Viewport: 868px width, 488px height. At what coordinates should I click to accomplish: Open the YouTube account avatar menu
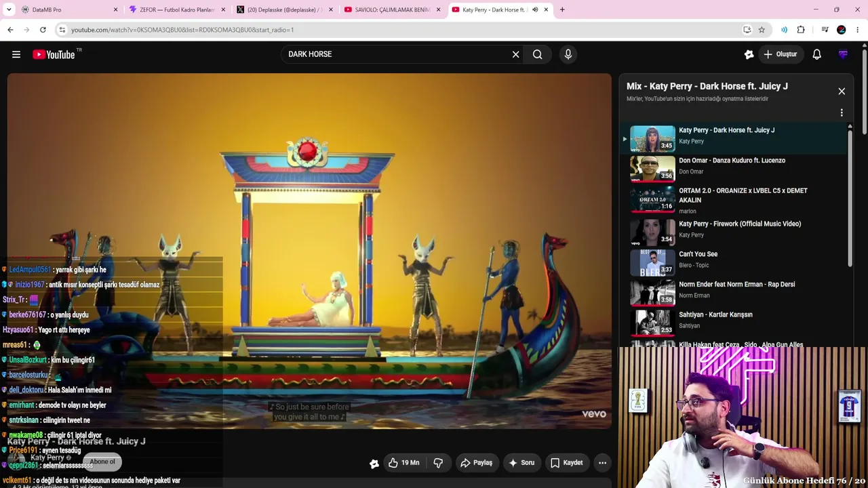[843, 54]
